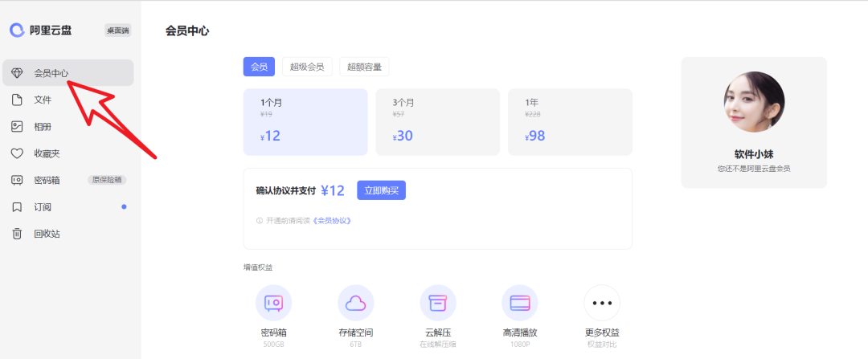Switch to the 超级会员 tab
Image resolution: width=868 pixels, height=359 pixels.
click(x=307, y=67)
